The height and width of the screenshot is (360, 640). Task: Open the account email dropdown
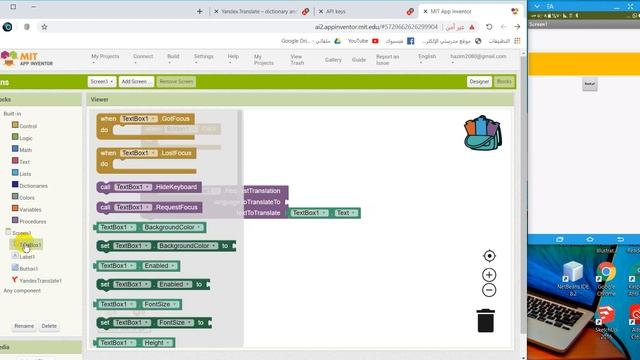point(478,59)
